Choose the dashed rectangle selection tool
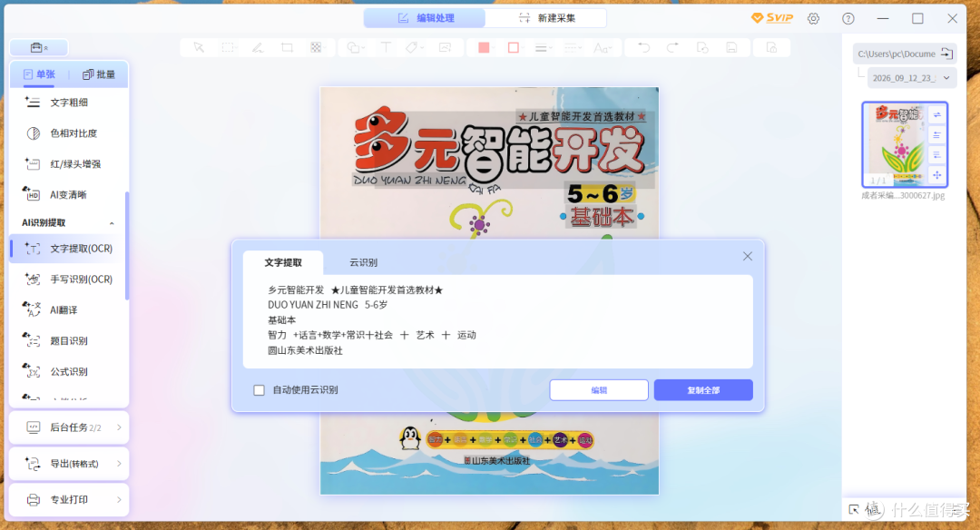The image size is (980, 530). 228,47
